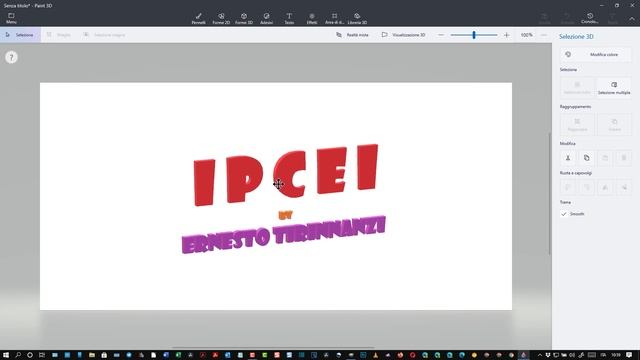Click the horizontal canvas scrollbar
The height and width of the screenshot is (360, 640).
pyautogui.click(x=273, y=348)
